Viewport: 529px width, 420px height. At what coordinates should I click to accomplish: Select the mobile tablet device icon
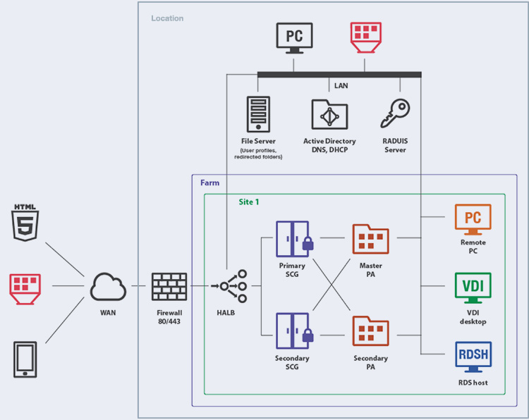25,359
